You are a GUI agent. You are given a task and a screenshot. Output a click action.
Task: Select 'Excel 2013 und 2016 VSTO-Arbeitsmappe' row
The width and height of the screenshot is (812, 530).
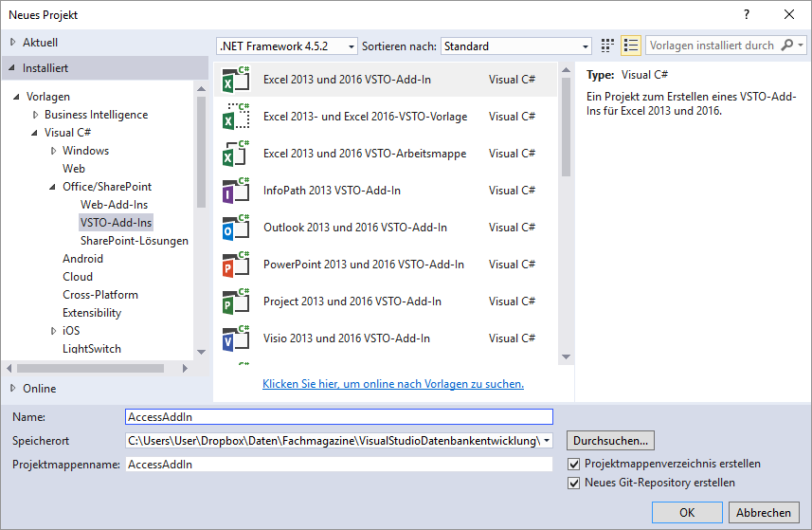[x=386, y=154]
